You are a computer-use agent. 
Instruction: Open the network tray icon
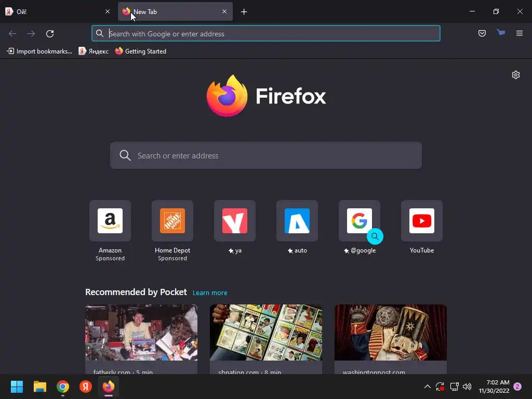pos(454,387)
